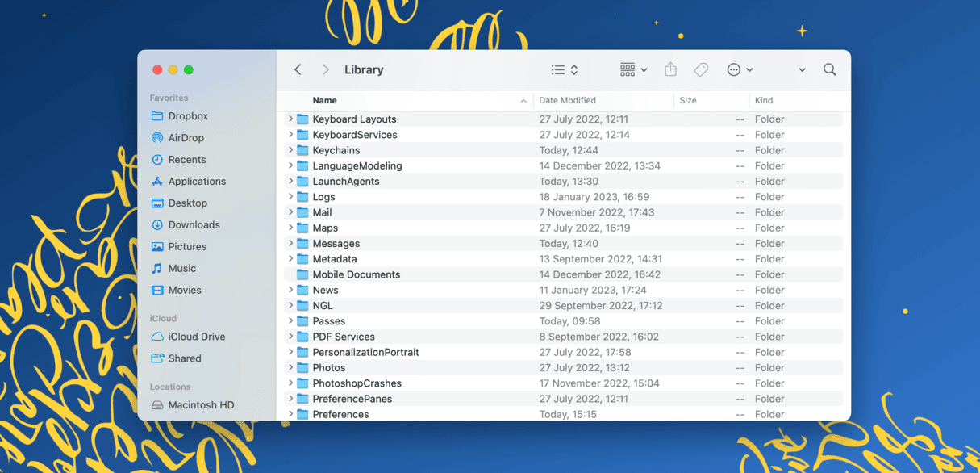The height and width of the screenshot is (473, 980).
Task: Expand the Preferences folder
Action: click(290, 414)
